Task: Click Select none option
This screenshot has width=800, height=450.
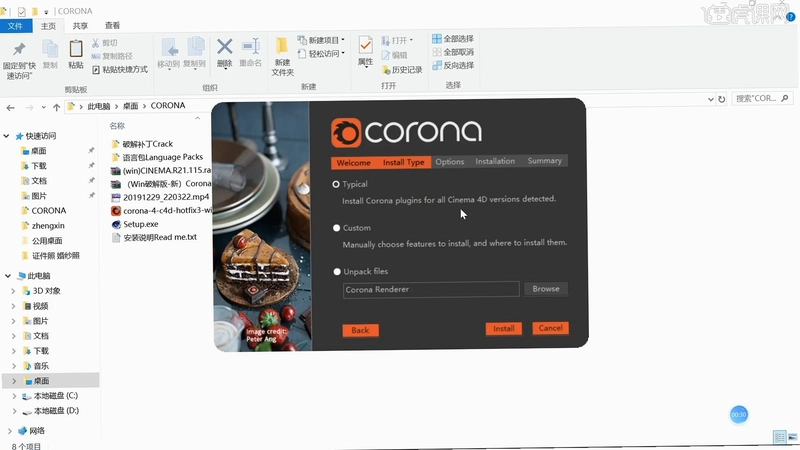Action: coord(453,52)
